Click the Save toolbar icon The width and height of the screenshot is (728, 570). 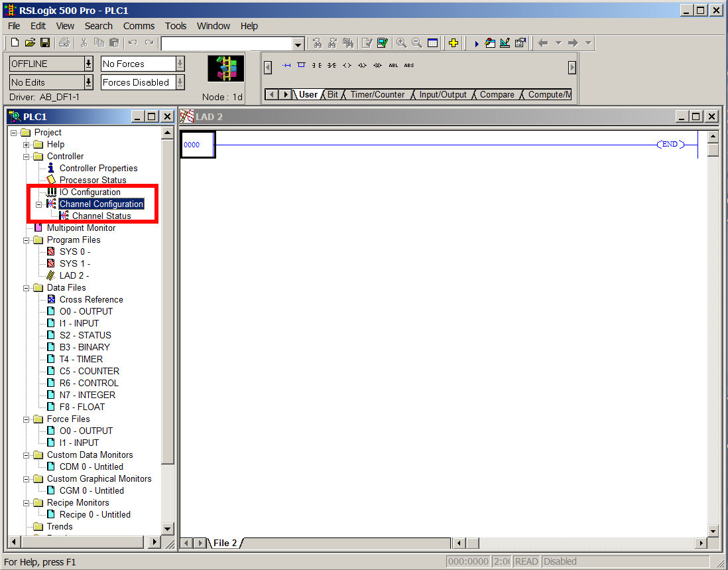[44, 42]
